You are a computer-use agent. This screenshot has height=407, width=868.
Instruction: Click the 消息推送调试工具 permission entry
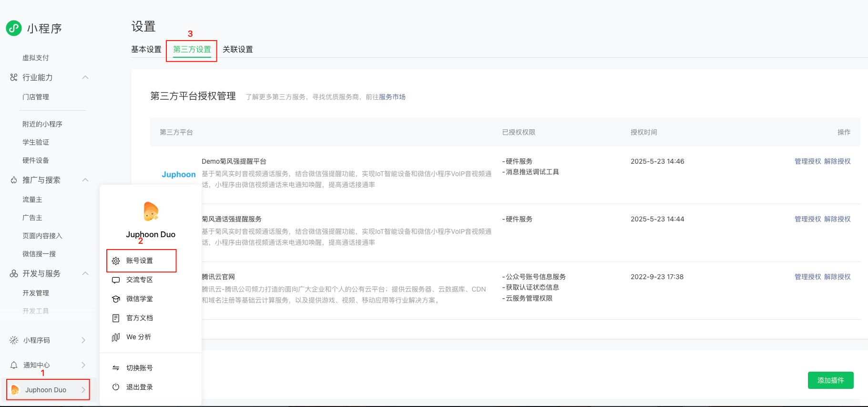click(531, 172)
